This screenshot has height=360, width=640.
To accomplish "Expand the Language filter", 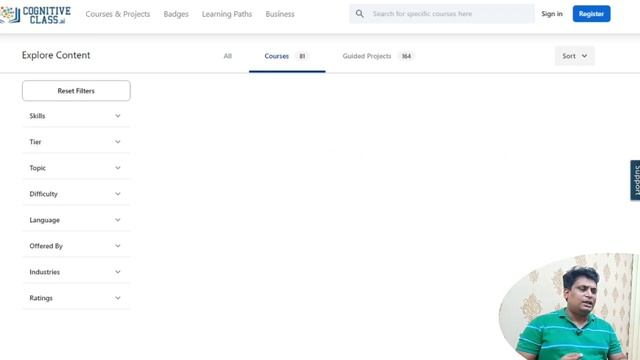I will (76, 220).
